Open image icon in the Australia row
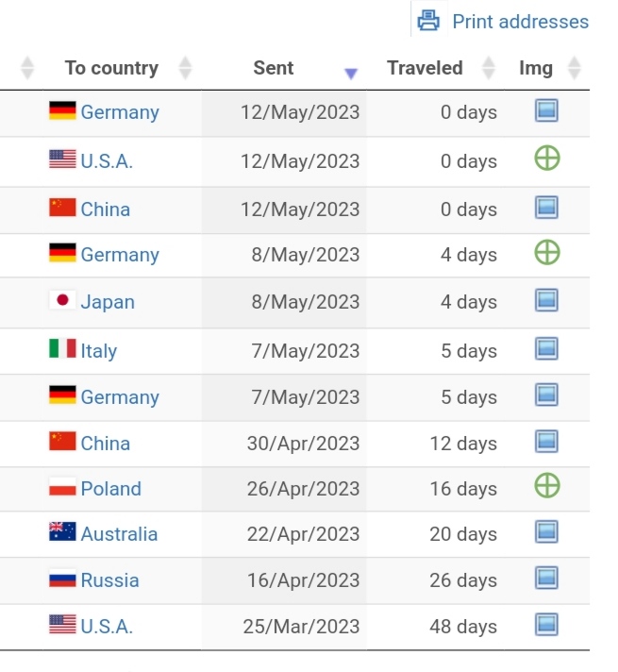The height and width of the screenshot is (672, 618). [546, 532]
